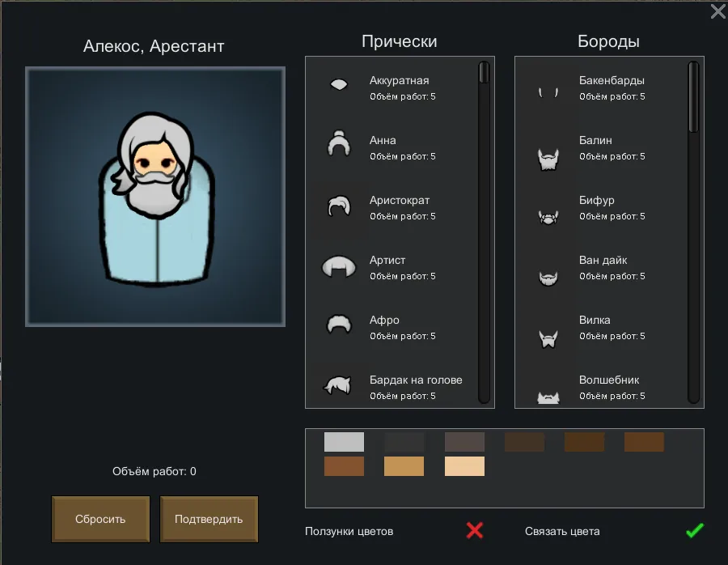728x565 pixels.
Task: Click the hairstyles list scrollbar
Action: coord(484,73)
